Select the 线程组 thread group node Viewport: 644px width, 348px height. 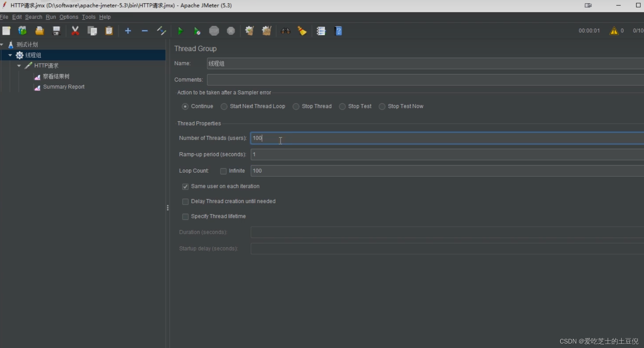pos(33,55)
